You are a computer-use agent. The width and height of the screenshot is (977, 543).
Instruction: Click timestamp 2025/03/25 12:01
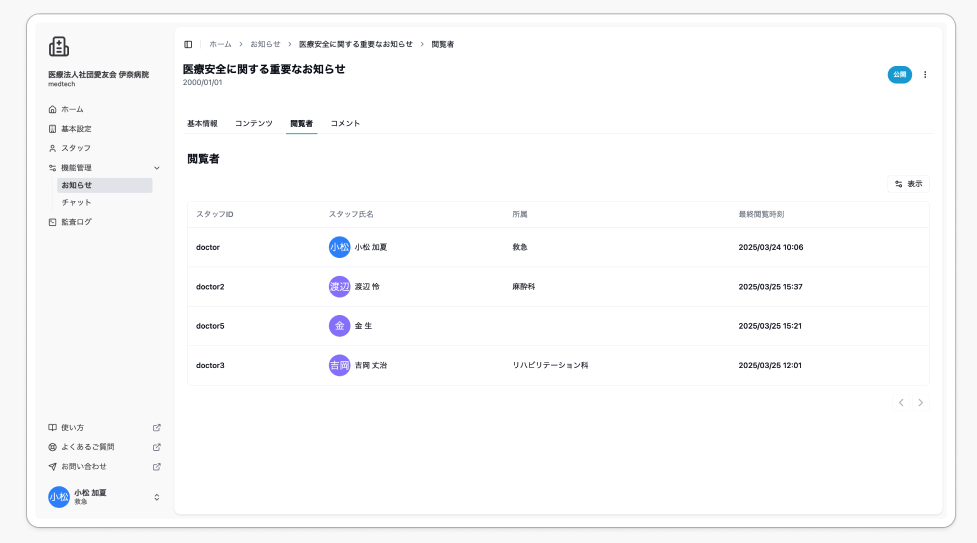pos(770,365)
